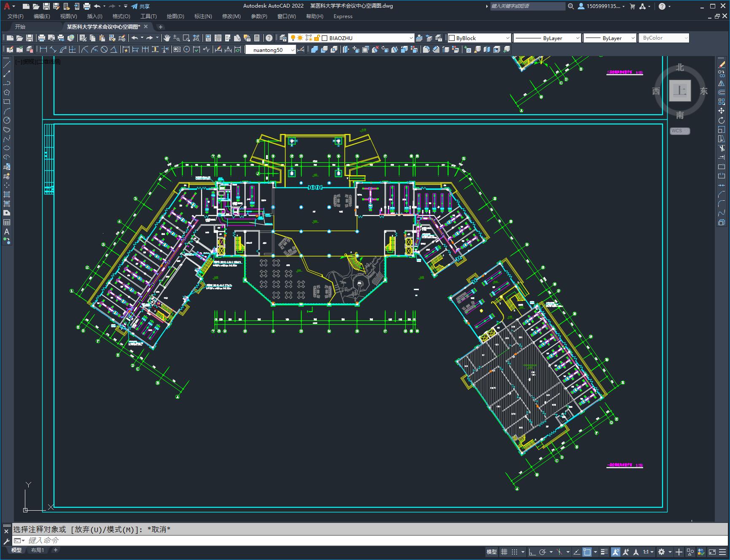
Task: Toggle the BIAOZHU layer on/off lightbulb
Action: click(293, 38)
